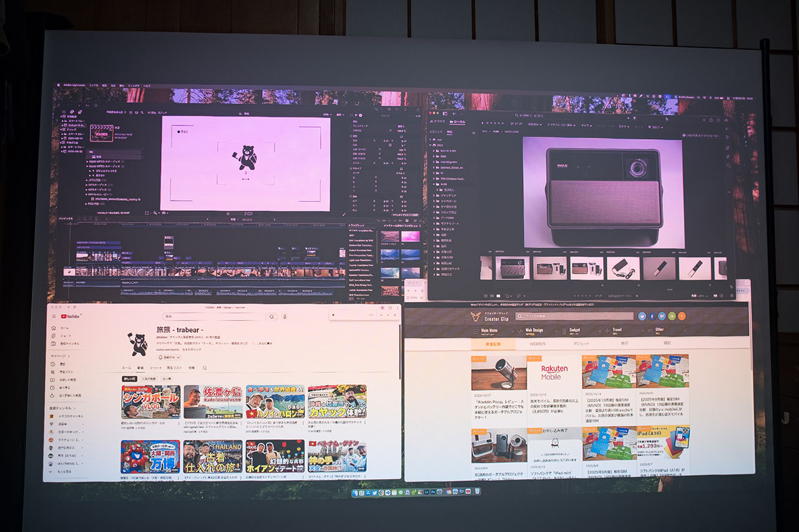Open the YouTube hamburger menu
Image resolution: width=799 pixels, height=532 pixels.
(x=54, y=316)
